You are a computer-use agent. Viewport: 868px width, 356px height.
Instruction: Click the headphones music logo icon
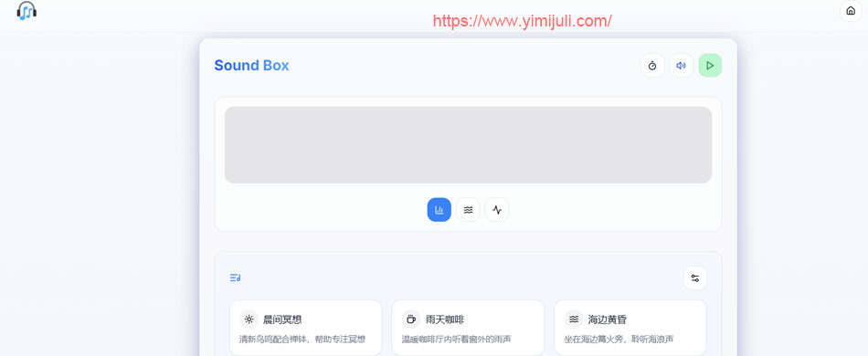point(26,11)
